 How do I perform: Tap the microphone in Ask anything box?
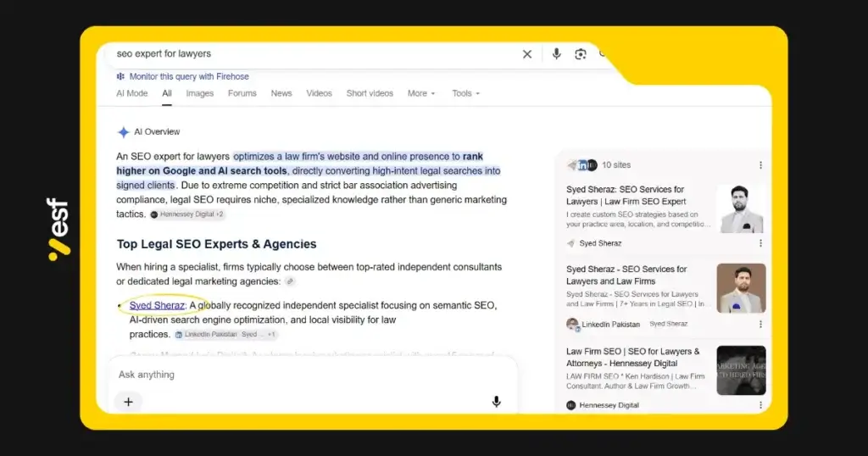pos(496,402)
